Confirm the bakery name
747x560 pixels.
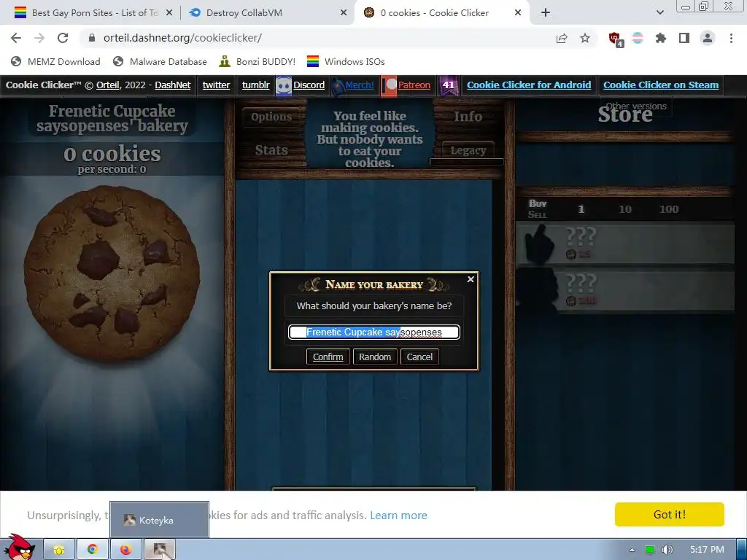328,357
